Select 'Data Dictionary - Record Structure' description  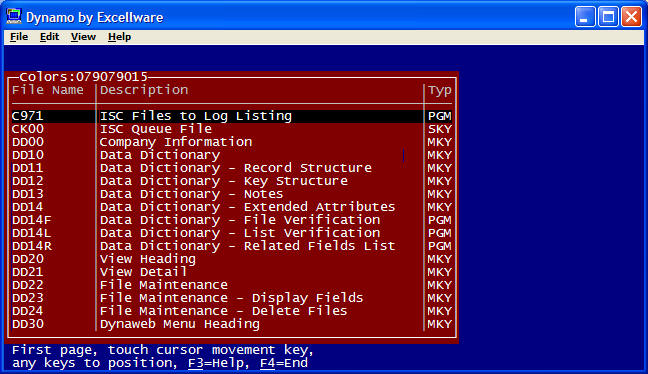pos(236,168)
